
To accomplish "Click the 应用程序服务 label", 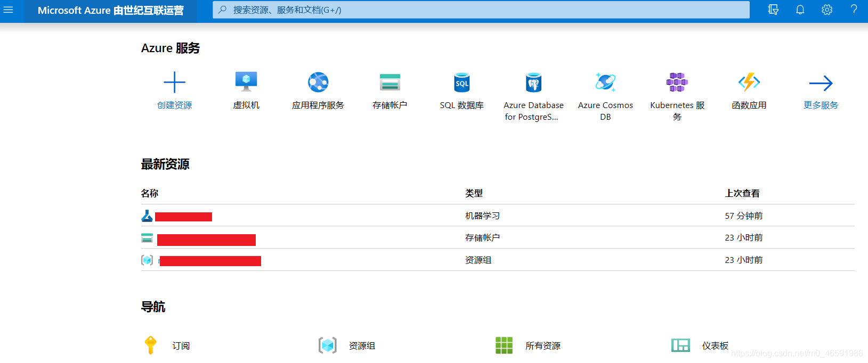I will 318,105.
